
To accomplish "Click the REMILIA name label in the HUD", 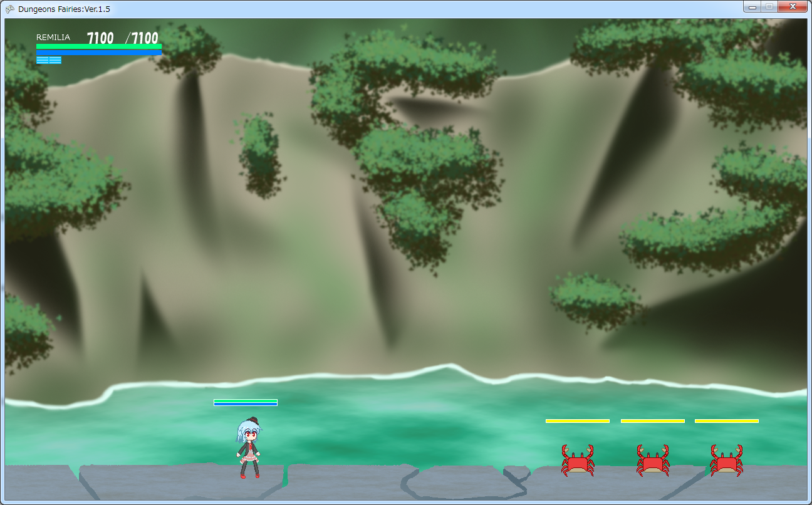I will (x=53, y=38).
